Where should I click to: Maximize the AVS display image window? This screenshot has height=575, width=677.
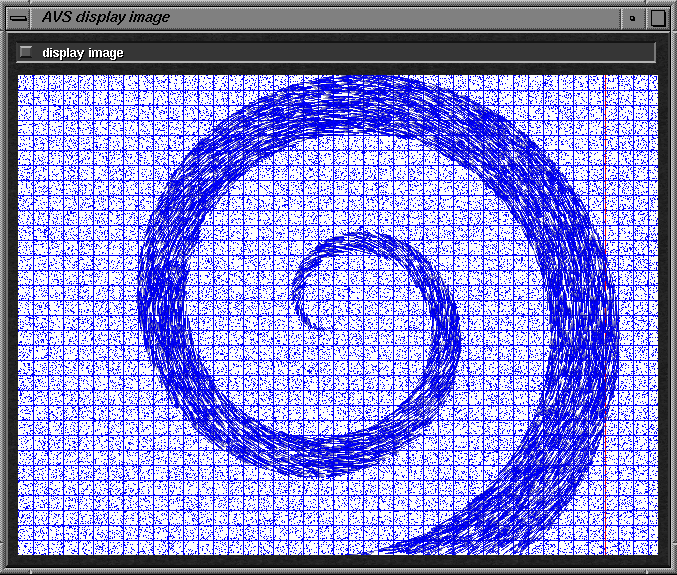point(658,18)
